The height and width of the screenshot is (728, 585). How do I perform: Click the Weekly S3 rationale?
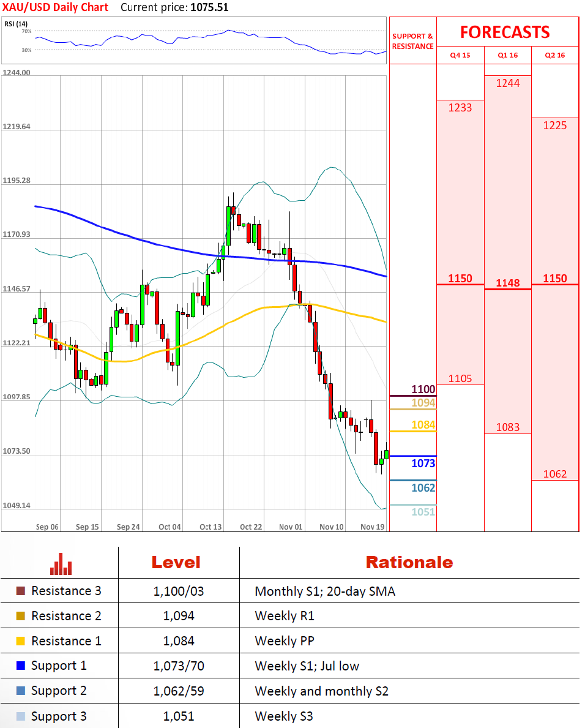click(284, 716)
